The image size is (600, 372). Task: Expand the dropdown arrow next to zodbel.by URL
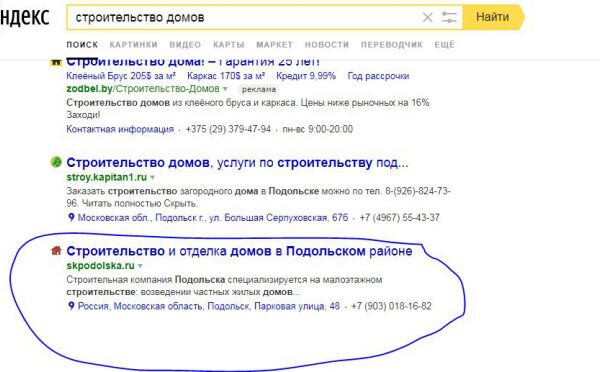[225, 89]
